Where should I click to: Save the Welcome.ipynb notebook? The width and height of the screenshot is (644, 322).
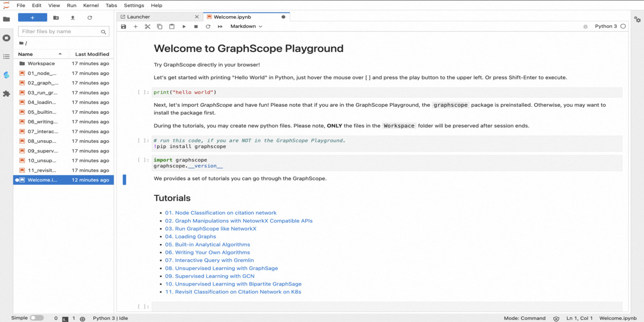tap(124, 26)
